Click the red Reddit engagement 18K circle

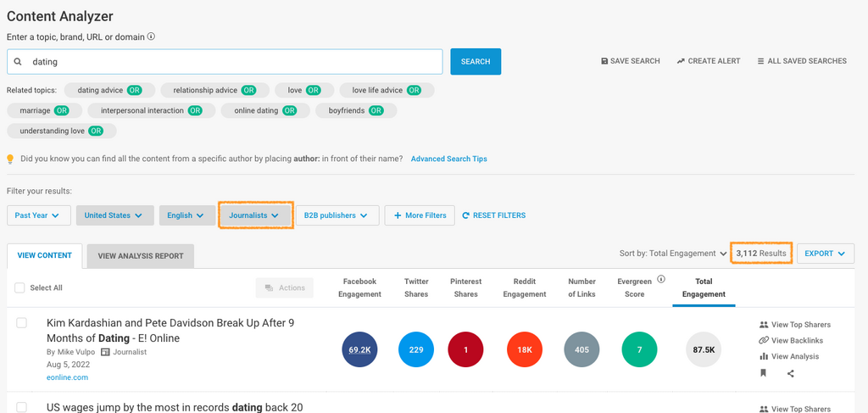525,349
